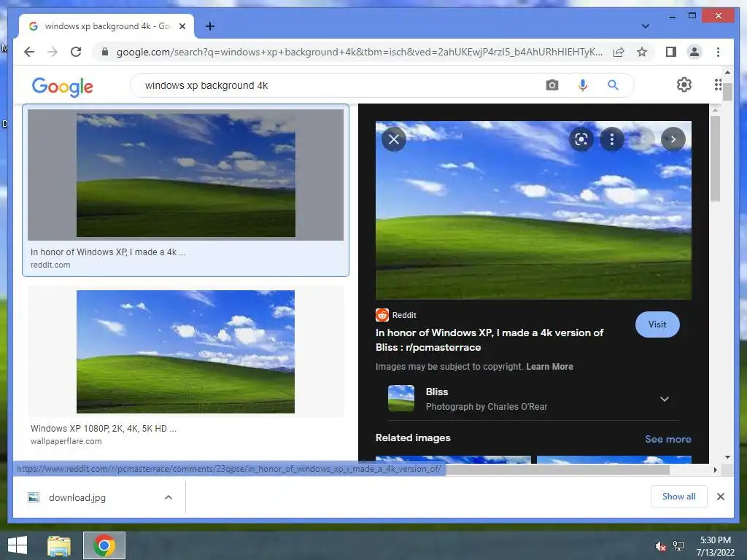
Task: Open preview panel more options menu
Action: coord(612,139)
